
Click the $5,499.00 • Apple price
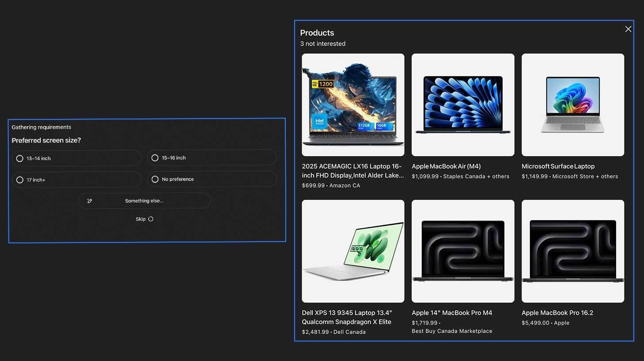(x=546, y=323)
